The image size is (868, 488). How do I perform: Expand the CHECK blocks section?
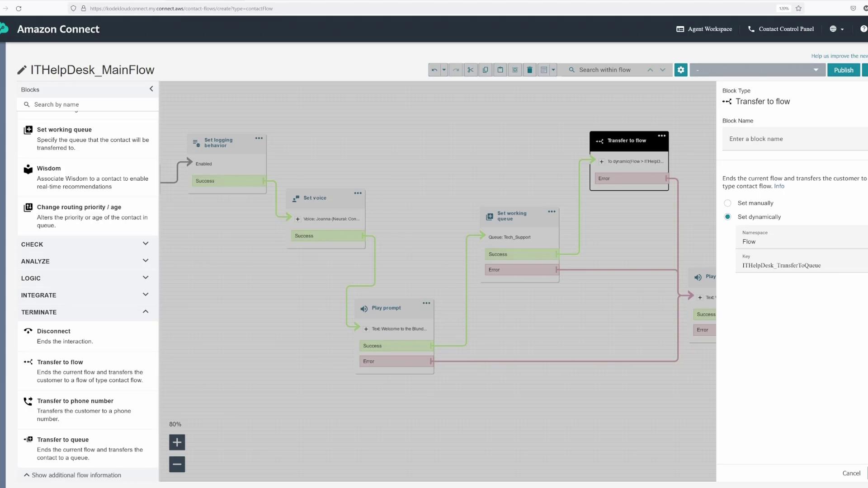click(x=145, y=244)
